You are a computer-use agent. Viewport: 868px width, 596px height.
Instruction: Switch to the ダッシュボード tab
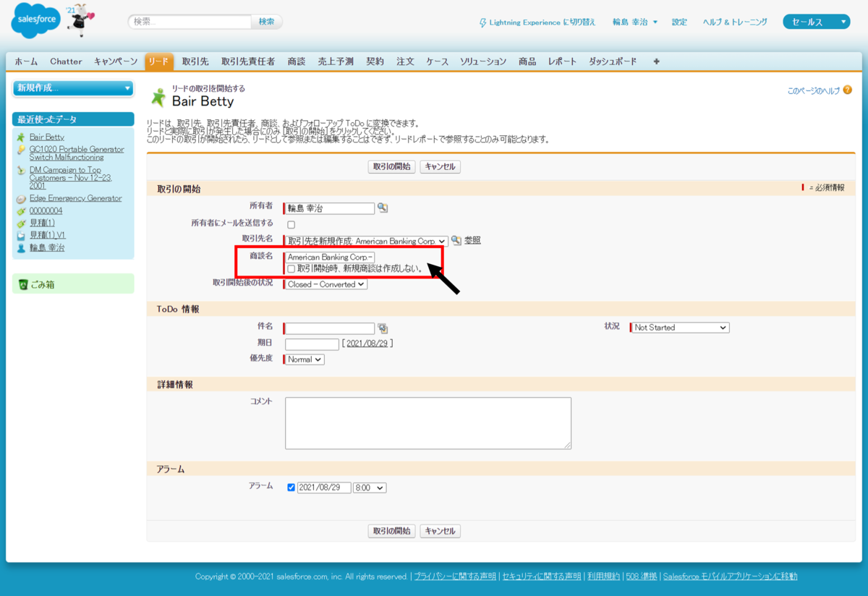pyautogui.click(x=613, y=61)
